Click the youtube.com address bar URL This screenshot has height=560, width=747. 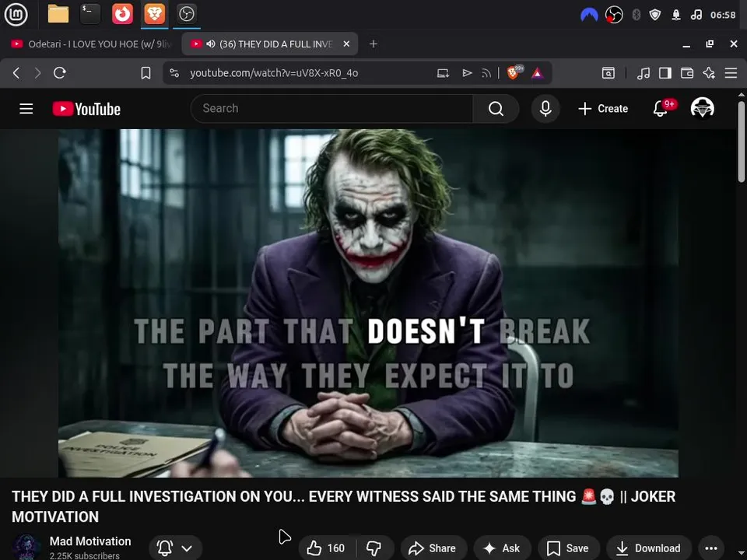pyautogui.click(x=274, y=73)
